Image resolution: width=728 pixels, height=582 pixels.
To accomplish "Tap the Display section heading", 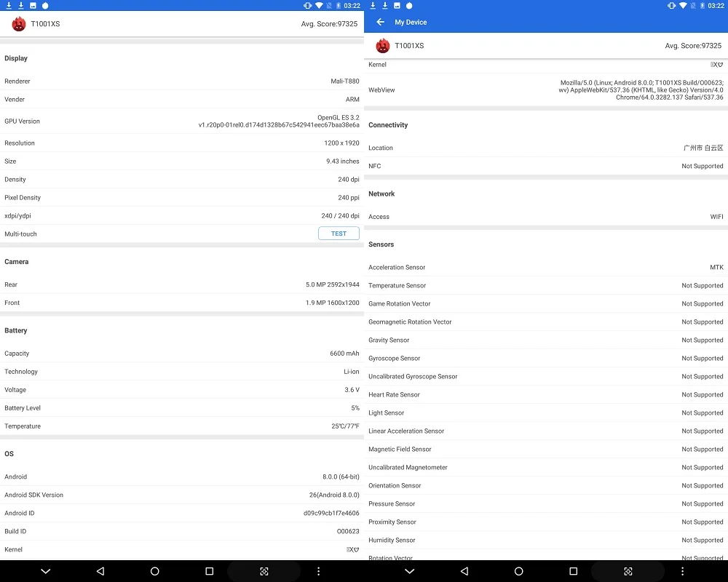I will [16, 58].
